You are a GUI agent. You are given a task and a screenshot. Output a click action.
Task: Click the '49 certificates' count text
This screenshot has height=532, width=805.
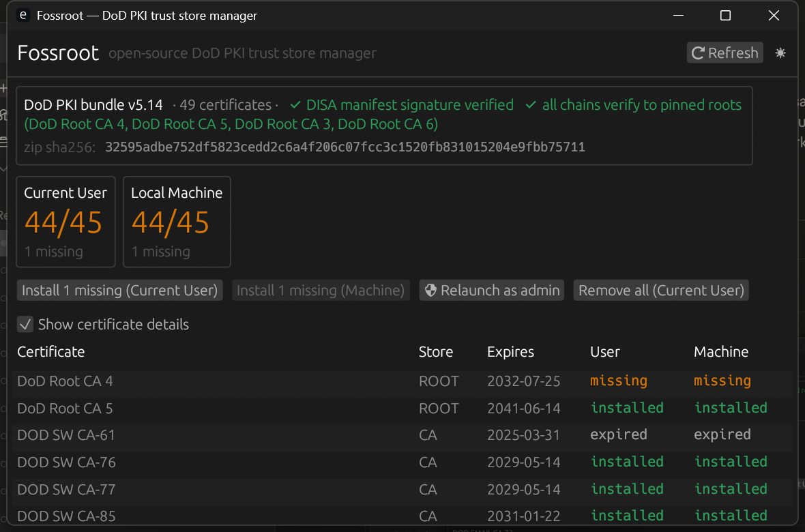pyautogui.click(x=225, y=105)
